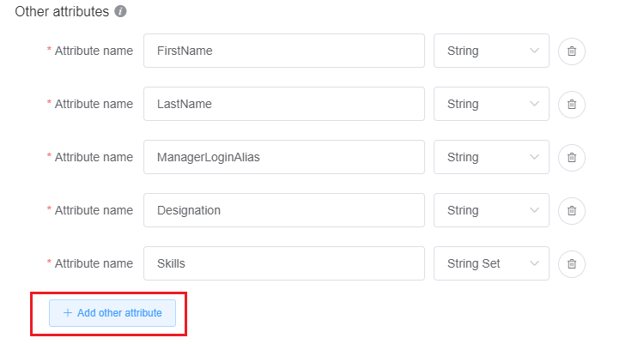Image resolution: width=644 pixels, height=344 pixels.
Task: Trash the Designation attribute row
Action: point(572,211)
